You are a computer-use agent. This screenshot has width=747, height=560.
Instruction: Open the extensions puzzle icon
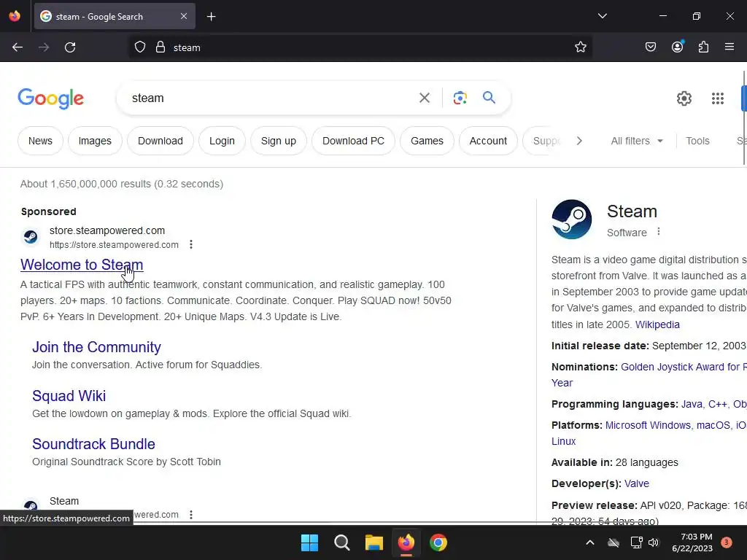click(703, 47)
